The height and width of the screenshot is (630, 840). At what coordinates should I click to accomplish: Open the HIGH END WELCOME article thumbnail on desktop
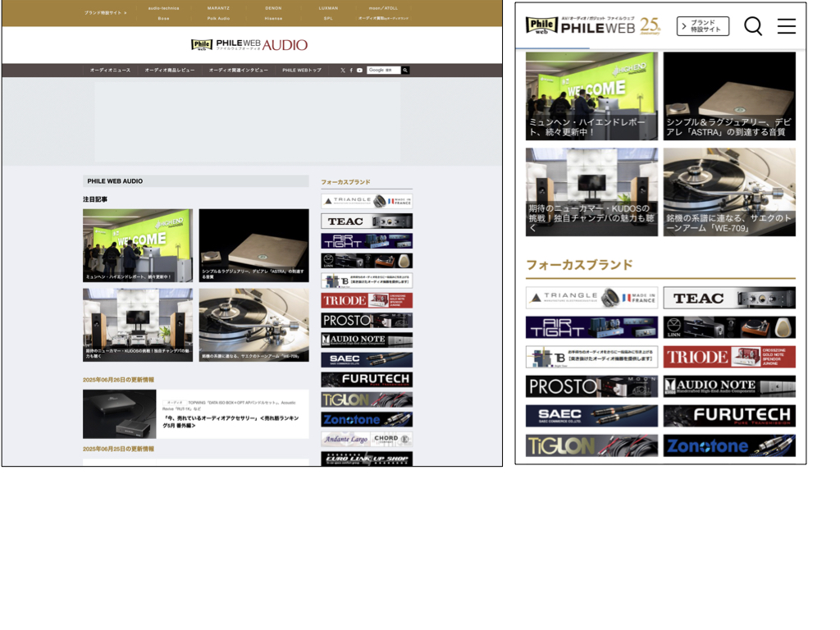point(138,245)
